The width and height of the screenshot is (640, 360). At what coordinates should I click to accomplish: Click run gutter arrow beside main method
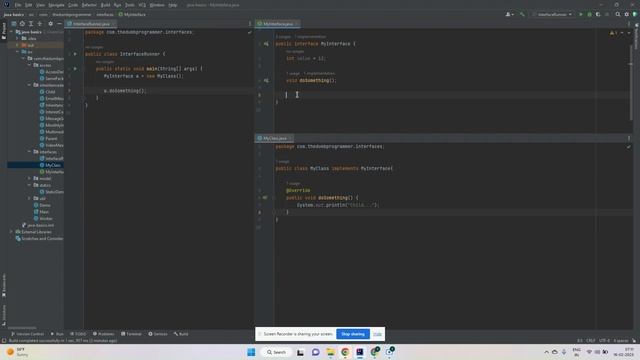tap(75, 69)
